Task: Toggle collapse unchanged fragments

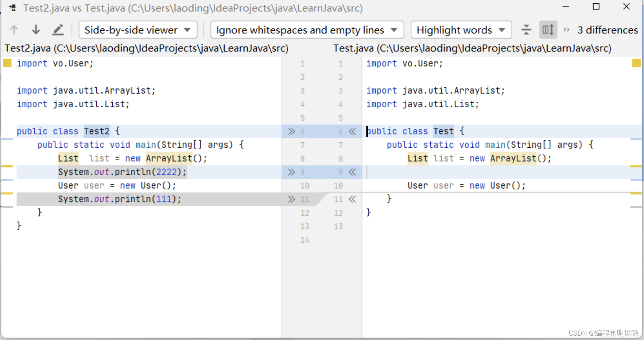Action: pos(526,30)
